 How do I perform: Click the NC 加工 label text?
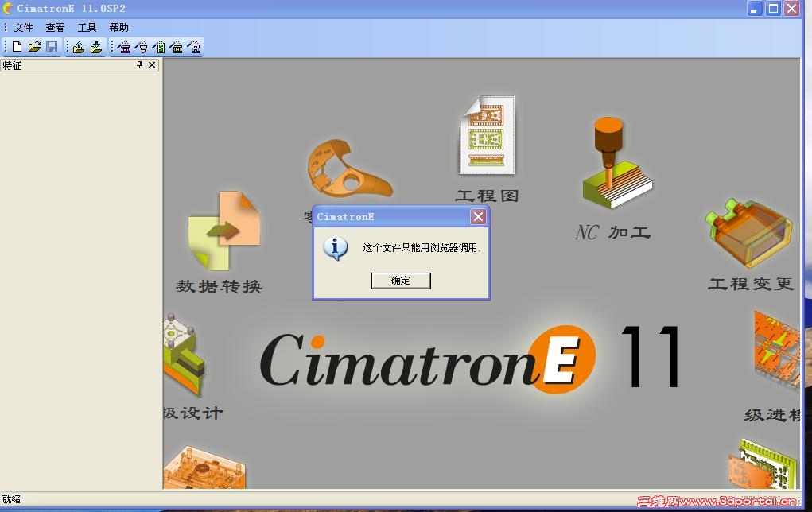tap(612, 232)
